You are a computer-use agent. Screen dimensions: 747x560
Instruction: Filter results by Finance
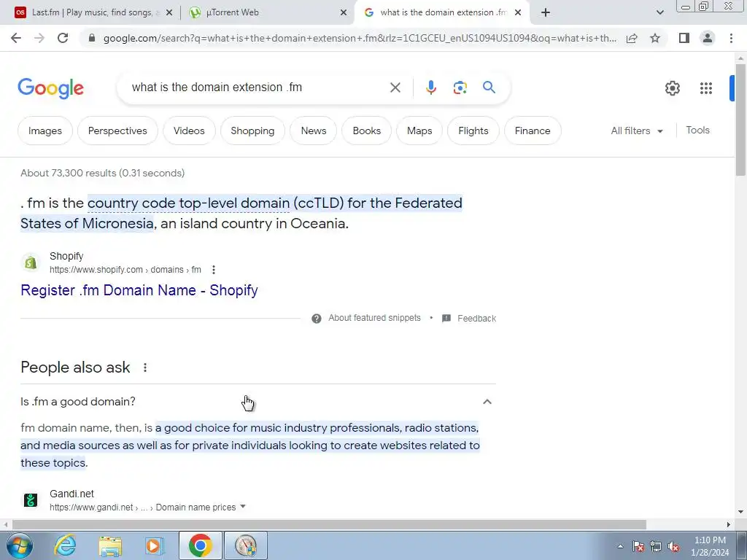tap(533, 131)
